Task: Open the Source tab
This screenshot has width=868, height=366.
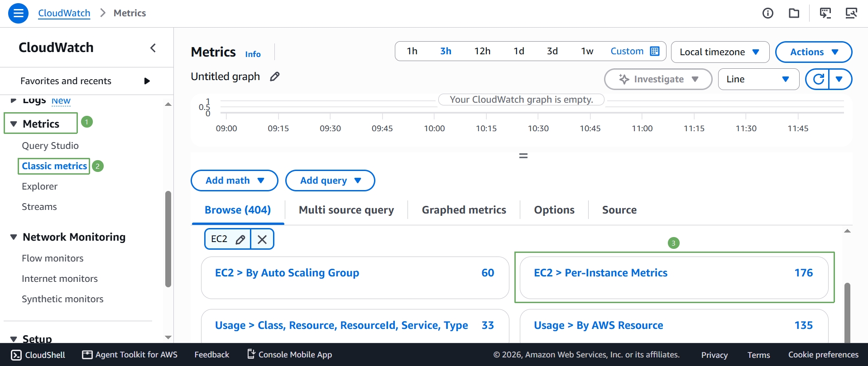Action: tap(619, 210)
